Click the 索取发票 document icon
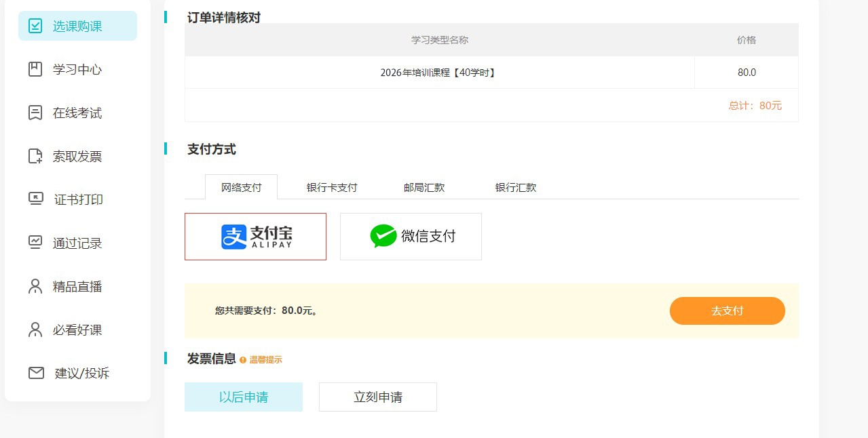 [x=35, y=156]
